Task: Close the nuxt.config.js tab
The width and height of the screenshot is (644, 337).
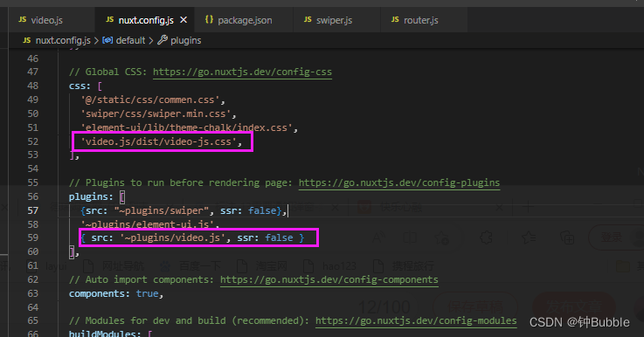Action: [x=184, y=20]
